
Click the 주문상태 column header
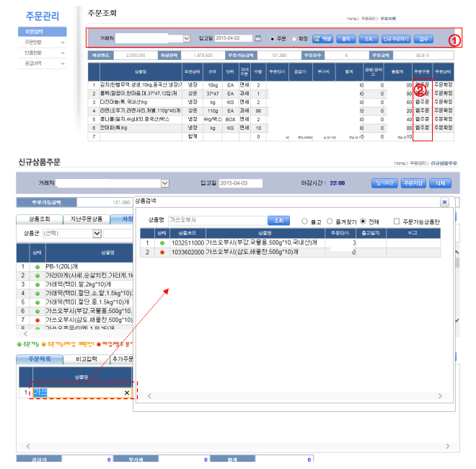(443, 71)
